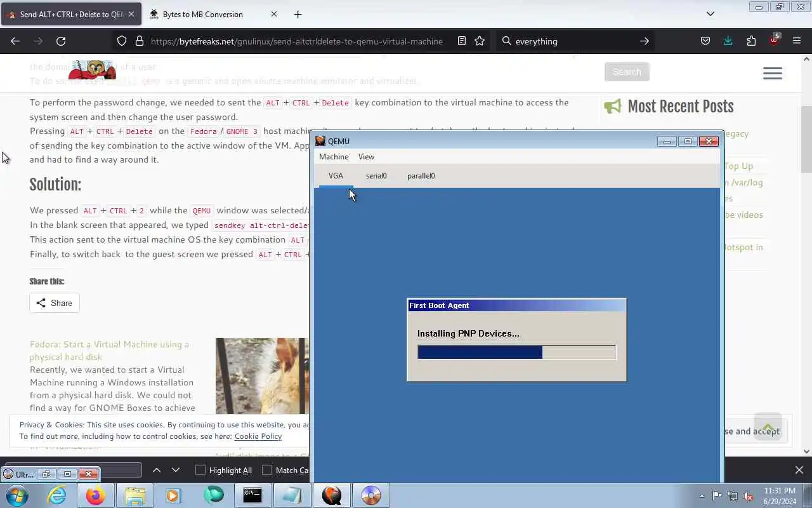Screen dimensions: 812x508
Task: Click the green sphere taskbar icon
Action: coord(214,495)
